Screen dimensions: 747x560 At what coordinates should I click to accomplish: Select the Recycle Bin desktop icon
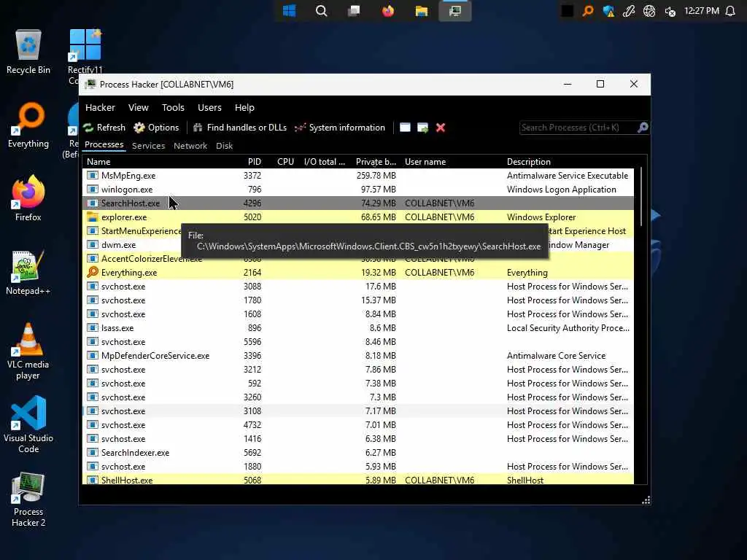28,52
